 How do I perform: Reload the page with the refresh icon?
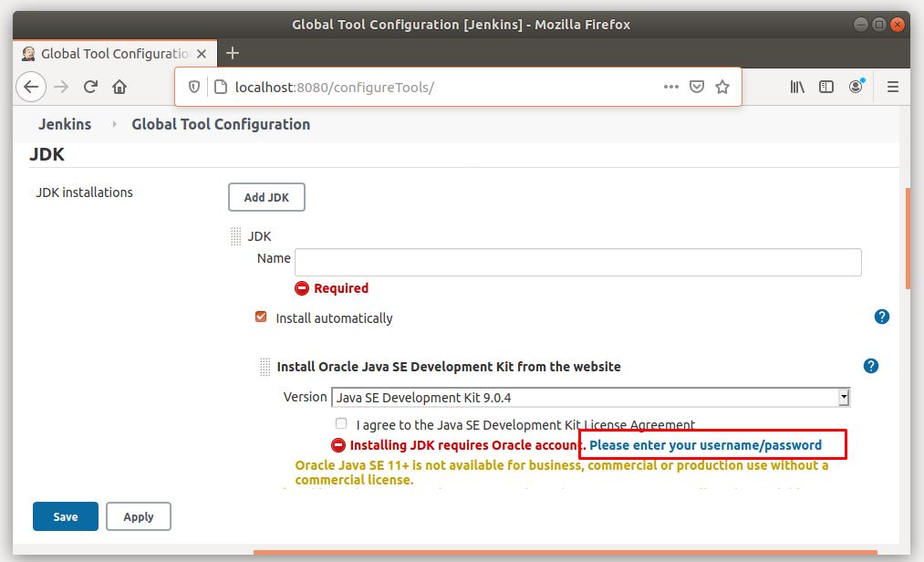pos(90,86)
